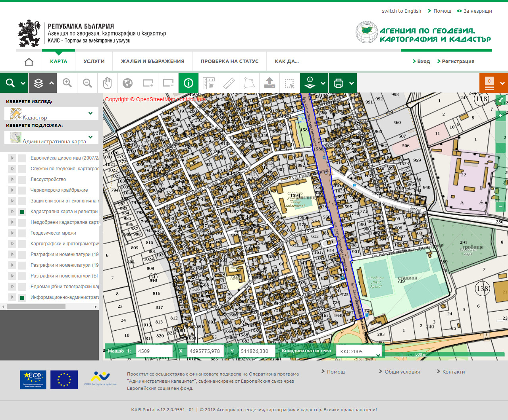Activate the info identify tool

coord(189,83)
